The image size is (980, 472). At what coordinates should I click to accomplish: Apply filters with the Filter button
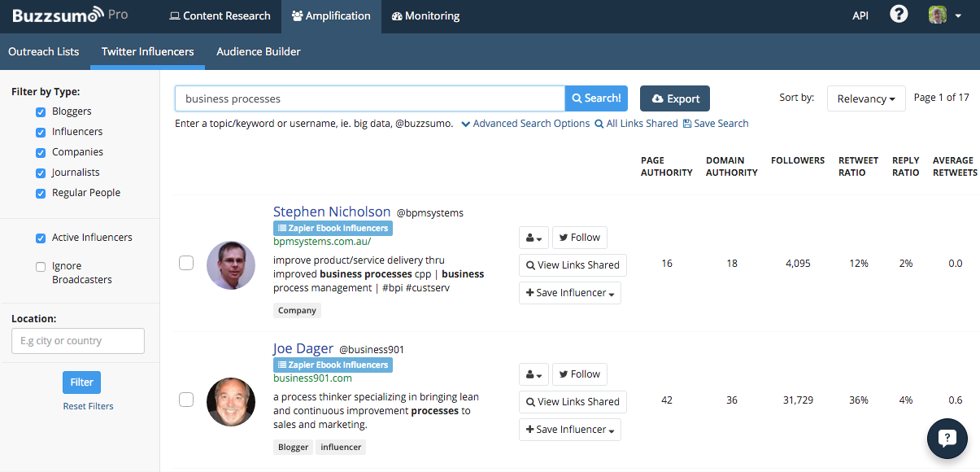[x=81, y=382]
